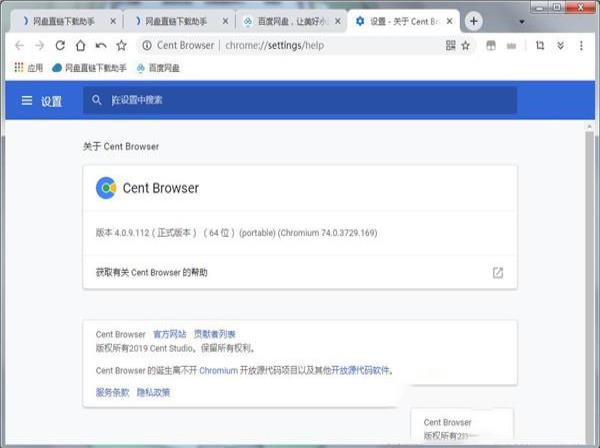Generate QR code for this page
Image resolution: width=600 pixels, height=448 pixels.
450,46
